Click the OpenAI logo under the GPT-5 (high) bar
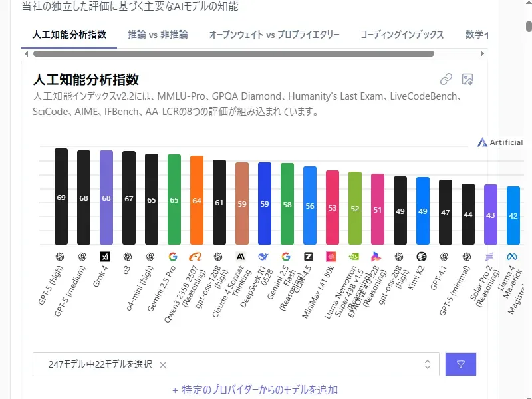The image size is (532, 399). click(61, 256)
